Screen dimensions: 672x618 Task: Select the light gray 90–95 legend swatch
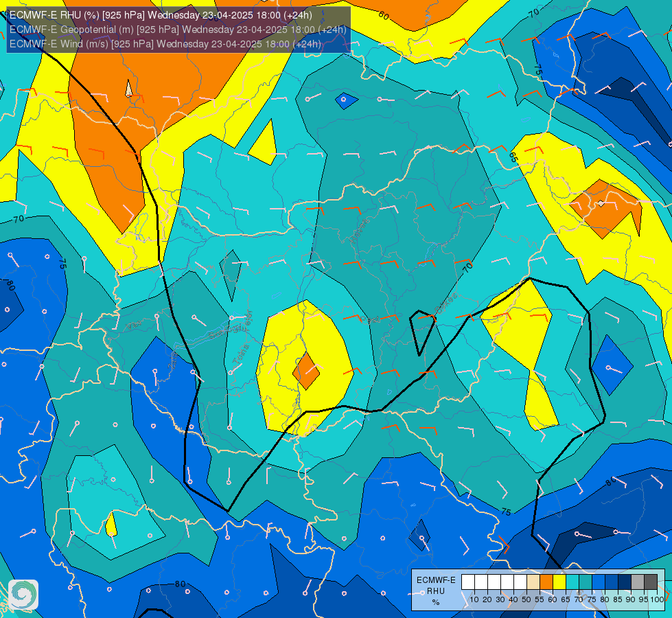pyautogui.click(x=637, y=582)
